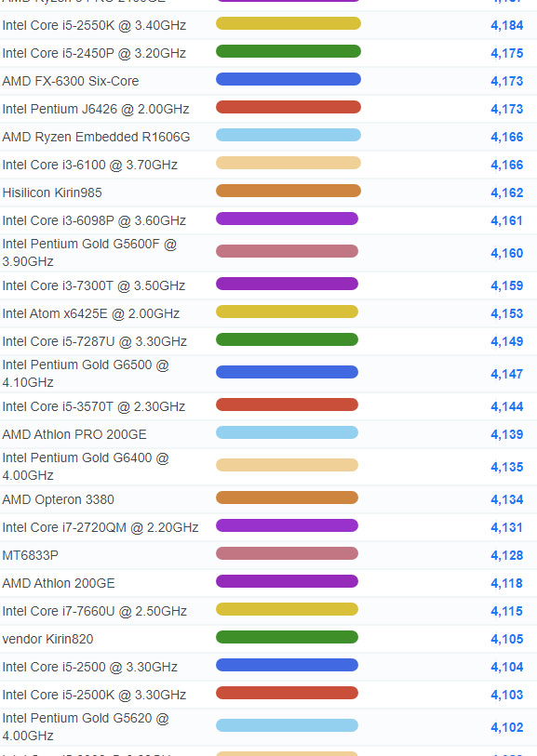Viewport: 537px width, 756px height.
Task: Open Intel Pentium Gold G6500 entry
Action: [x=86, y=374]
